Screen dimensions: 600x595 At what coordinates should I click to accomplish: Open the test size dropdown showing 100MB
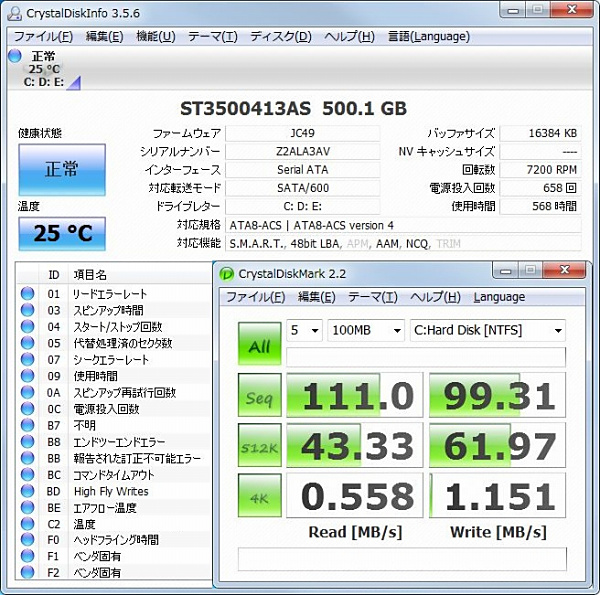pos(366,330)
